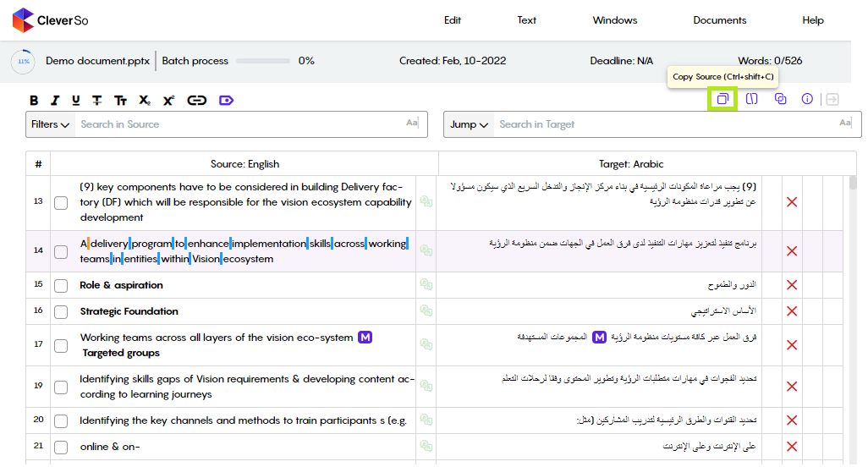Insert a hyperlink with link icon
Viewport: 868px width, 467px height.
[196, 100]
